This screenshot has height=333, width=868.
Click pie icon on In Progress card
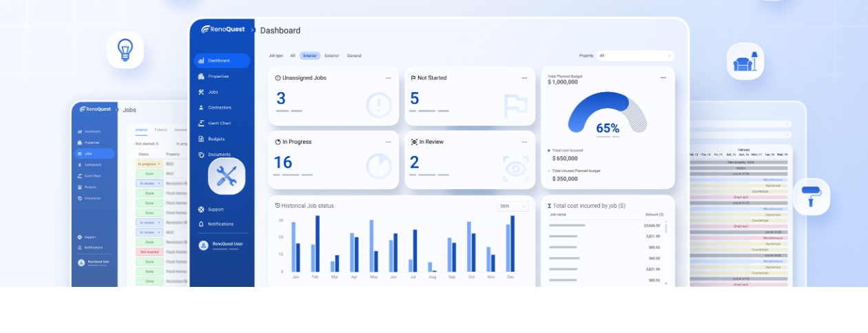(x=379, y=166)
